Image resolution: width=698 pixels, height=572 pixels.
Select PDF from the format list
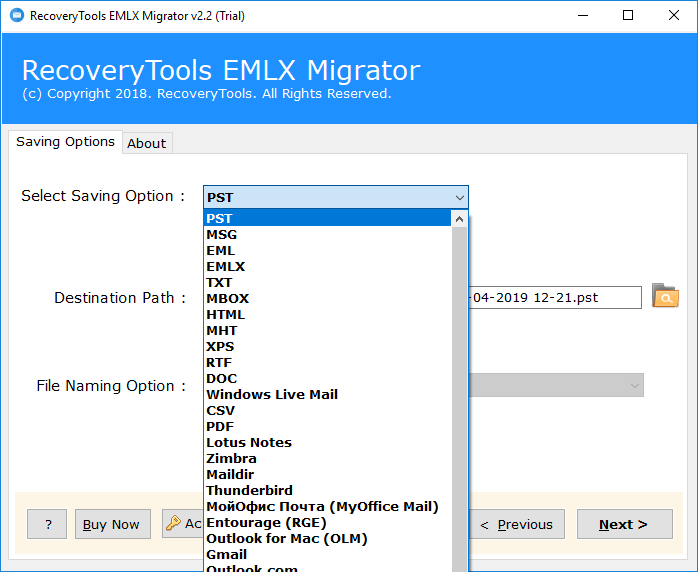[x=328, y=427]
